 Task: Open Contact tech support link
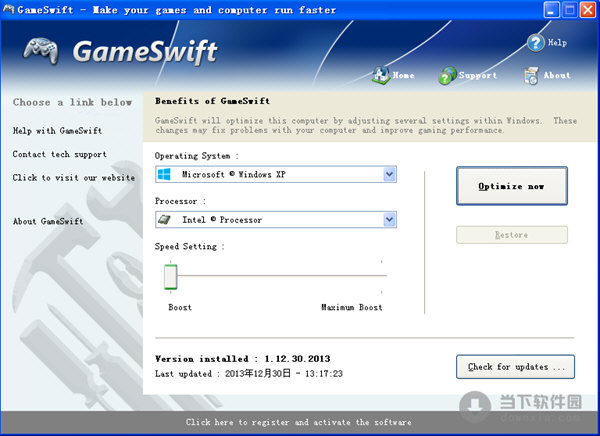pos(60,154)
